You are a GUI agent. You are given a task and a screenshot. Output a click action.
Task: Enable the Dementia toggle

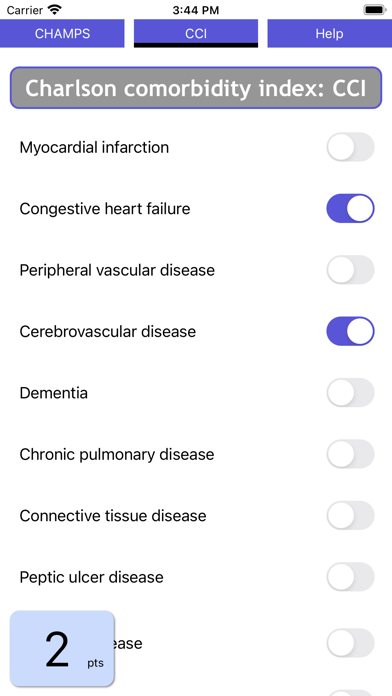[x=350, y=393]
